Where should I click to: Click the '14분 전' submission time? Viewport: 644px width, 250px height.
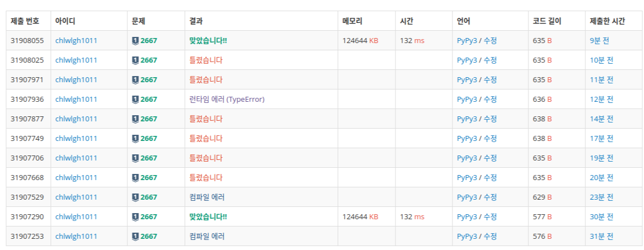pos(602,119)
